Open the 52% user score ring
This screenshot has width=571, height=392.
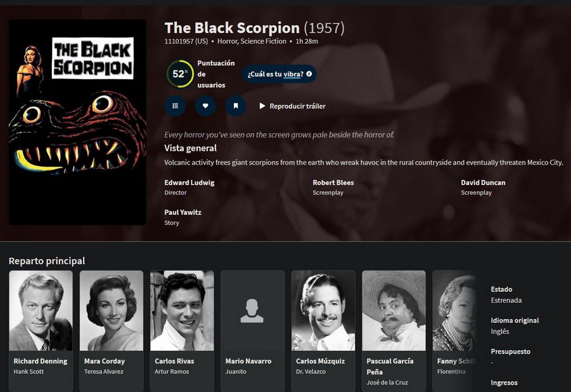(180, 74)
